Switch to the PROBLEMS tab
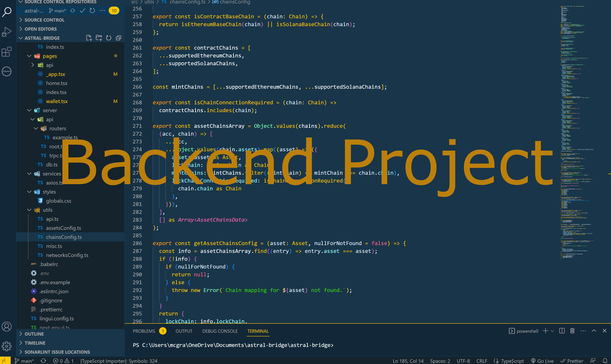This screenshot has width=611, height=364. click(x=144, y=331)
